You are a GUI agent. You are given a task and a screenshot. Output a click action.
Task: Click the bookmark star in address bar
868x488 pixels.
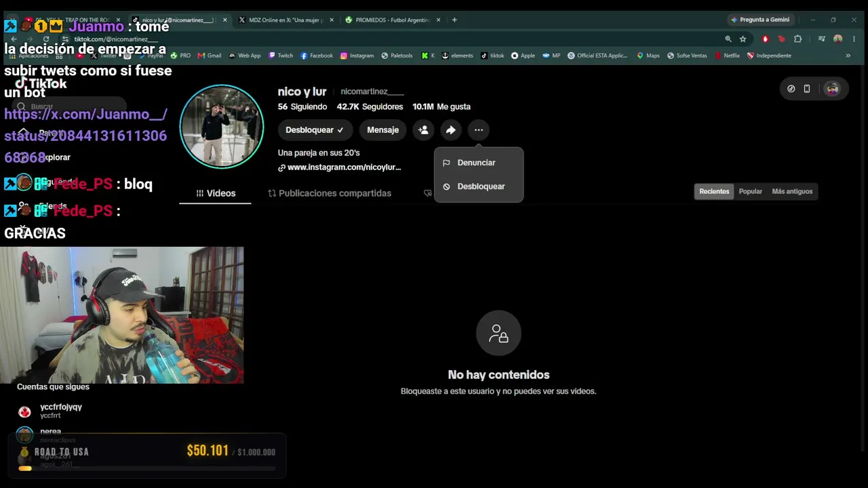click(743, 39)
